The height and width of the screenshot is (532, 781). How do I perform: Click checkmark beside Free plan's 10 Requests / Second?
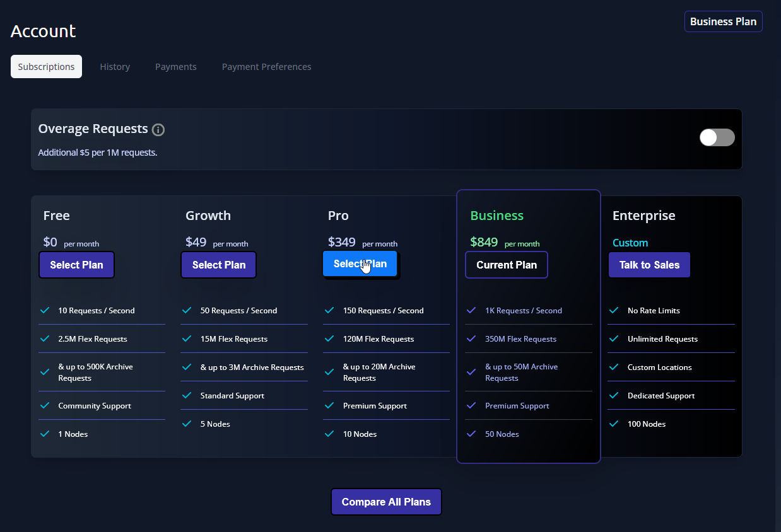pos(45,310)
